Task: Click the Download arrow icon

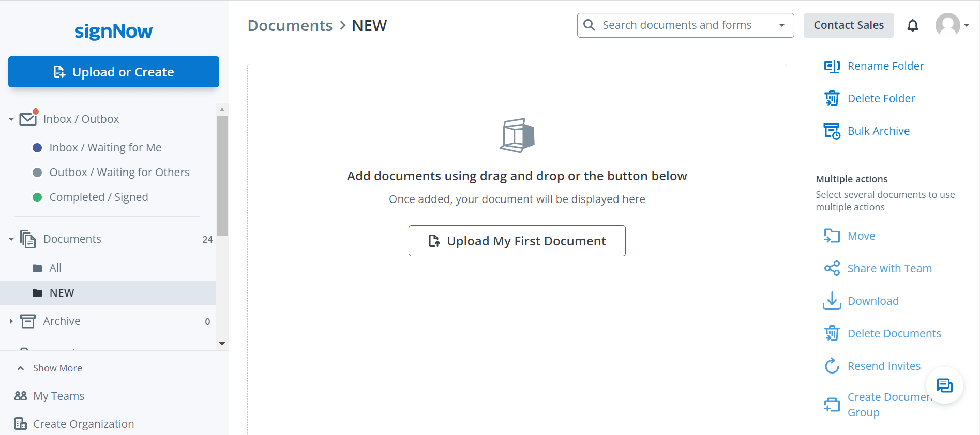Action: pos(832,301)
